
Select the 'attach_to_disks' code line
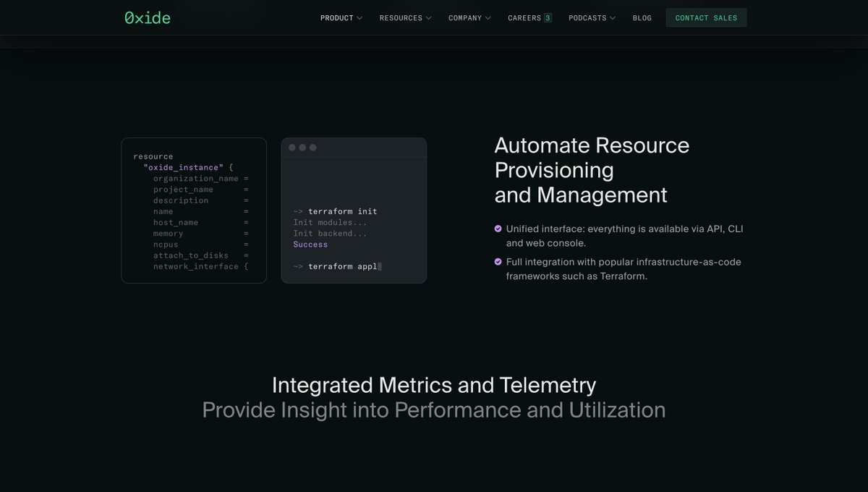[201, 255]
